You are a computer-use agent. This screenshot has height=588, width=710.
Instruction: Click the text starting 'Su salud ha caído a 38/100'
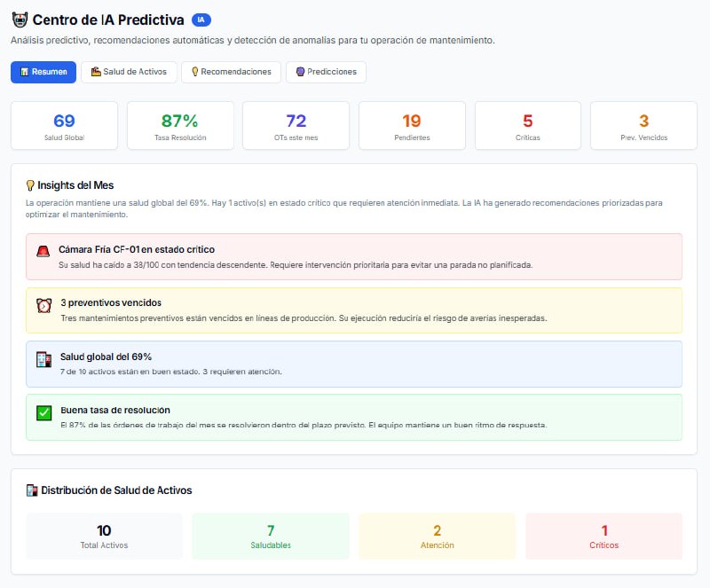(296, 265)
